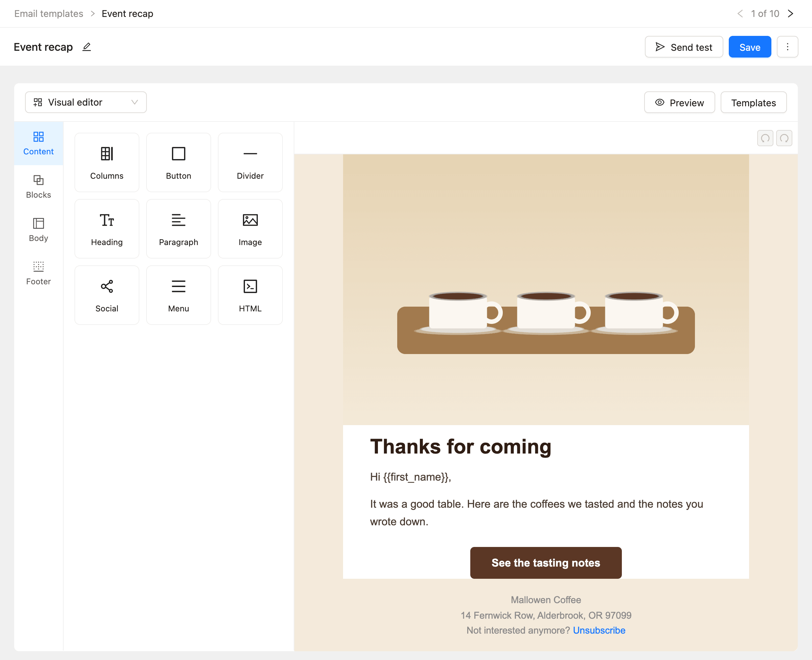Undo the last editor change
812x660 pixels.
point(765,138)
